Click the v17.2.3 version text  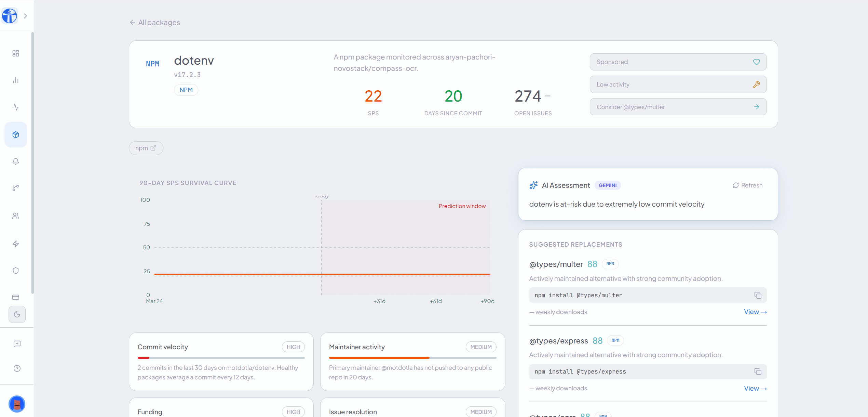[x=187, y=75]
